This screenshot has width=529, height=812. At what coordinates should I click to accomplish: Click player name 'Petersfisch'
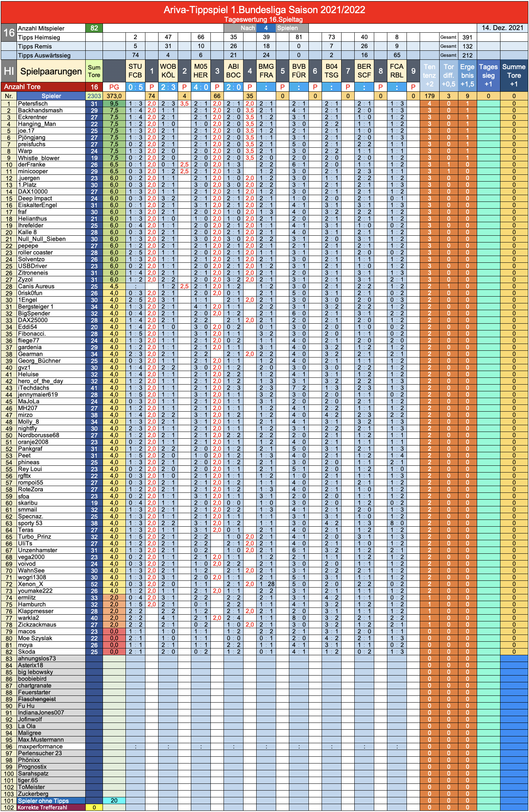pyautogui.click(x=33, y=104)
